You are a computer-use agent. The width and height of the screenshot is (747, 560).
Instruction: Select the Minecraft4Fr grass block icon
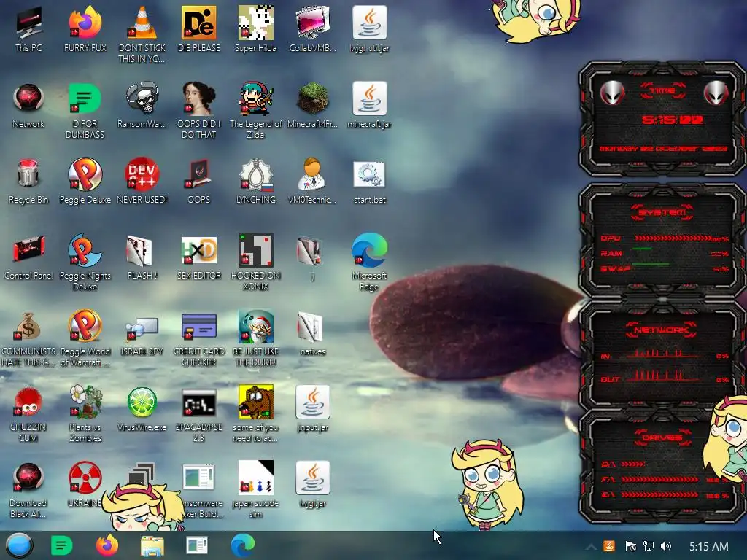pos(312,106)
